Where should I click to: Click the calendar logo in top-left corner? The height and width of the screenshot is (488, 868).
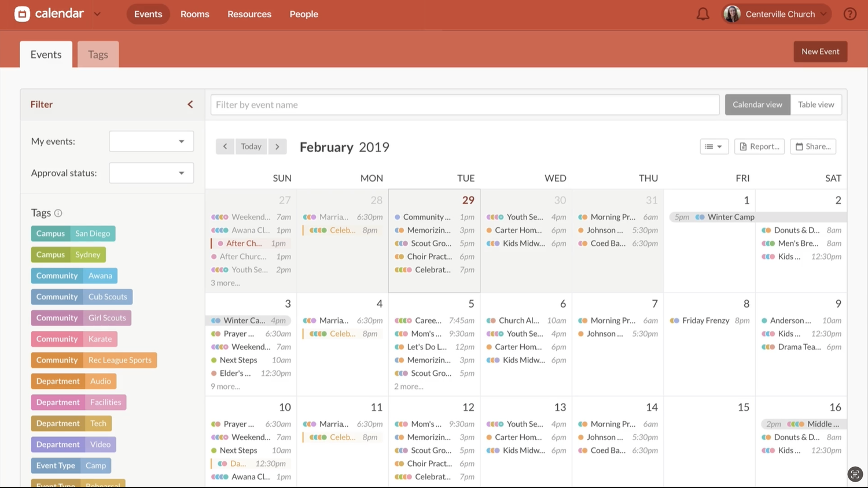[x=22, y=13]
